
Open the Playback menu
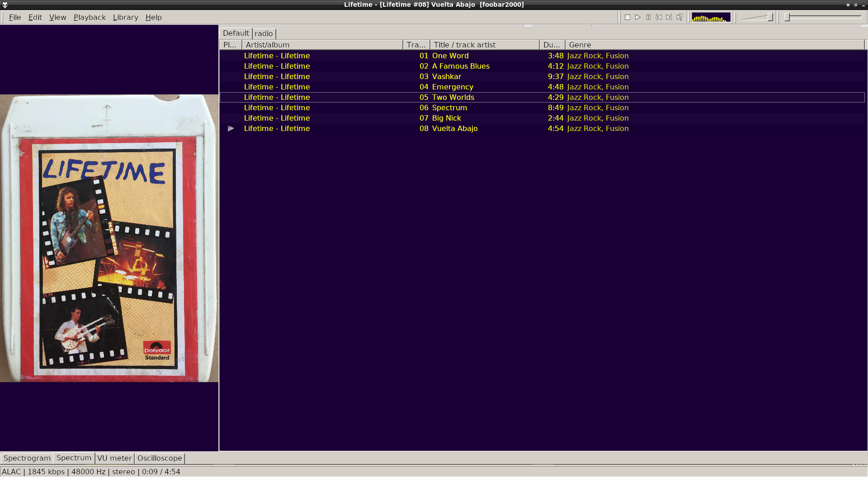[90, 17]
